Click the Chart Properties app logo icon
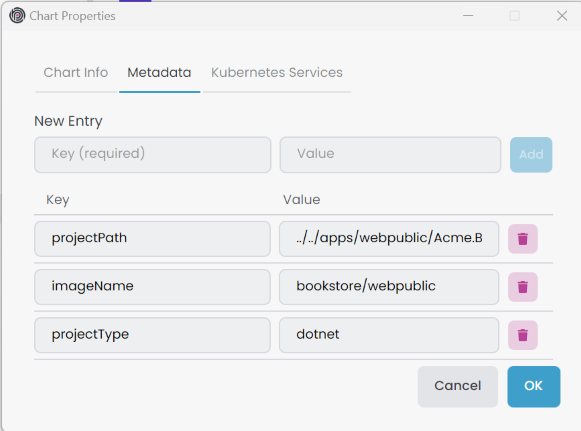Image resolution: width=581 pixels, height=431 pixels. click(x=17, y=16)
